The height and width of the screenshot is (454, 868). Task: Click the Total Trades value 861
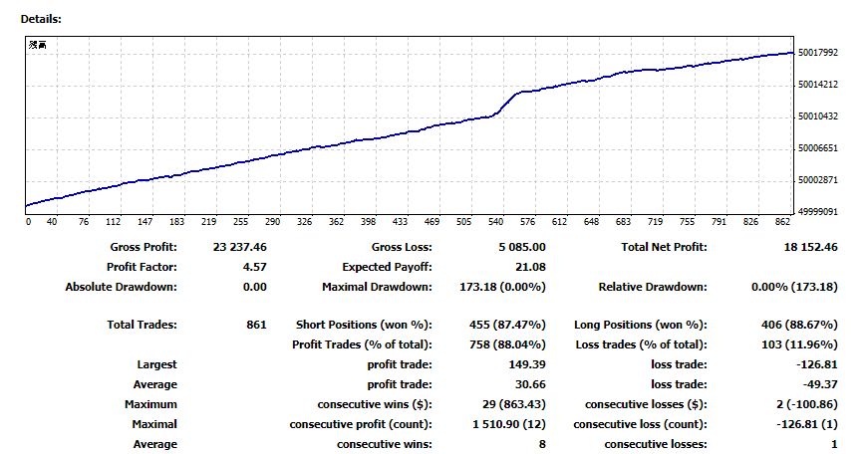[x=256, y=325]
